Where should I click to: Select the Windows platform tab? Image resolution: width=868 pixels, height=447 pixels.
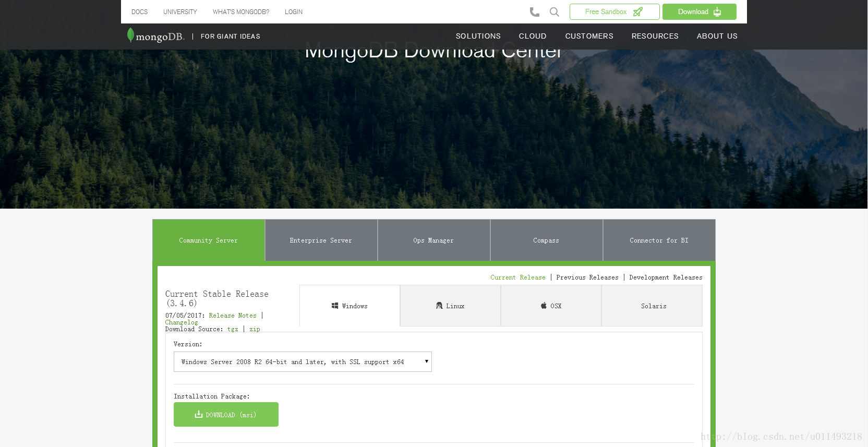[x=349, y=306]
